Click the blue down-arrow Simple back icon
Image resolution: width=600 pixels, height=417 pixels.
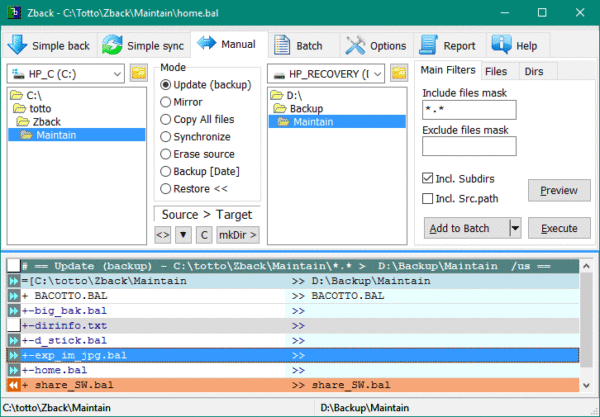(x=17, y=45)
